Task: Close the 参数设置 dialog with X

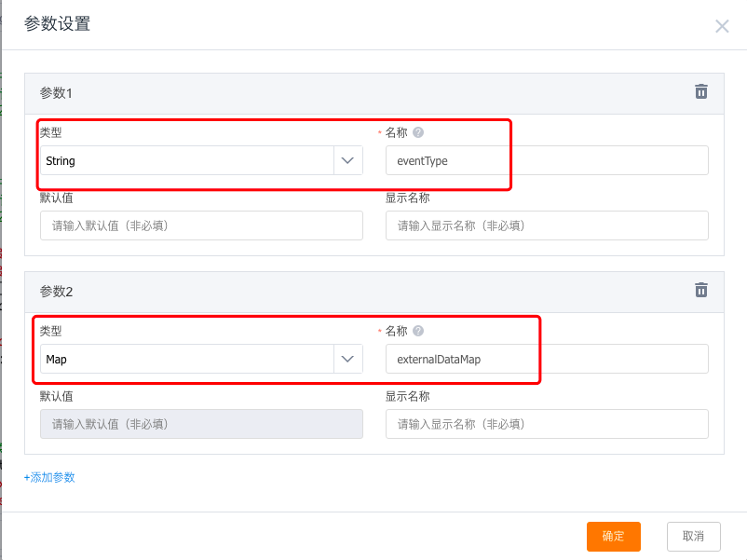Action: tap(722, 26)
